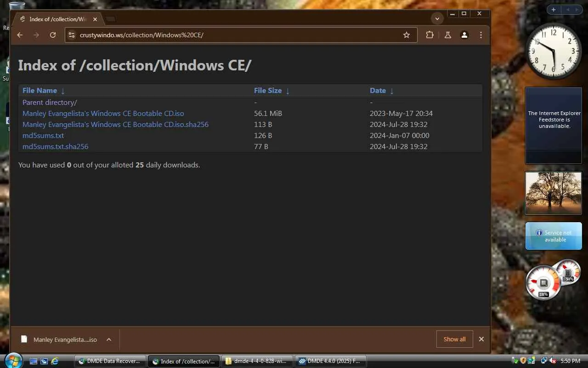Click the 113 B file size cell
This screenshot has height=368, width=588.
(263, 125)
